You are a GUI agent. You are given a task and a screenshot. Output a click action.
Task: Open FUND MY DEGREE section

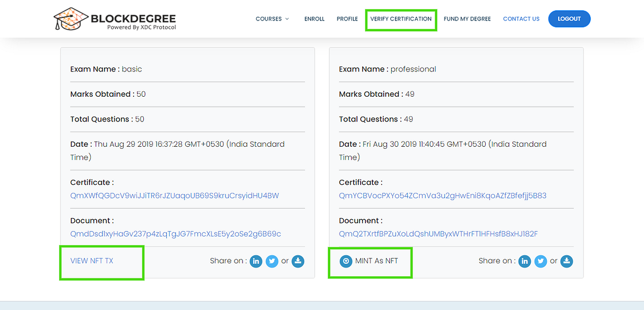pos(467,18)
